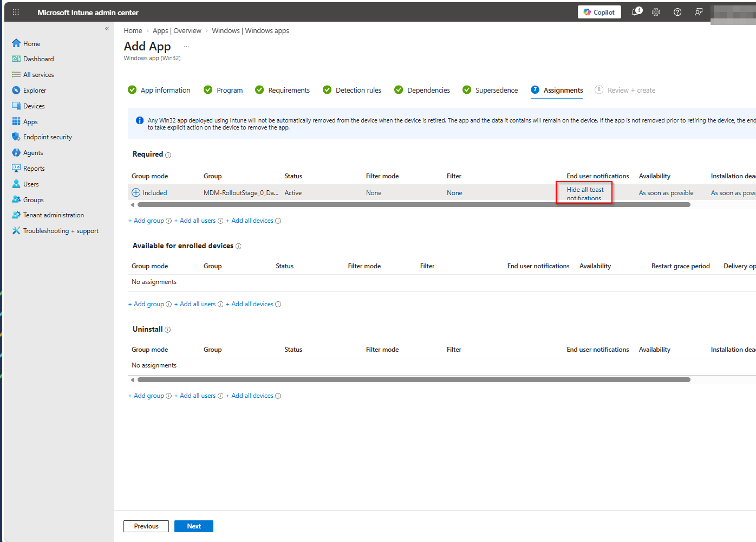Click info icon beside Required Add group
The height and width of the screenshot is (542, 756).
[168, 221]
